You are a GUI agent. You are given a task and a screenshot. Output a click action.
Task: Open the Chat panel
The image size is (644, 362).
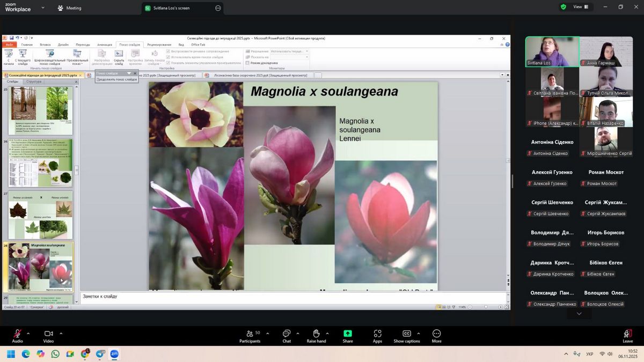(x=287, y=334)
